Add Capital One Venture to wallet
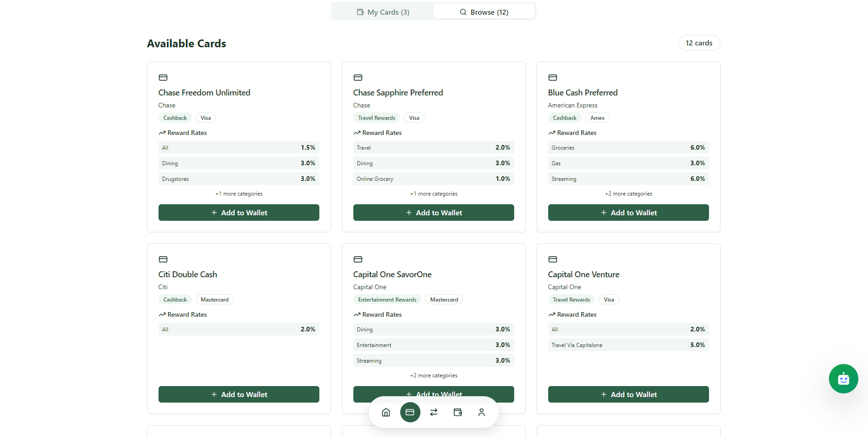This screenshot has width=868, height=437. pos(629,394)
